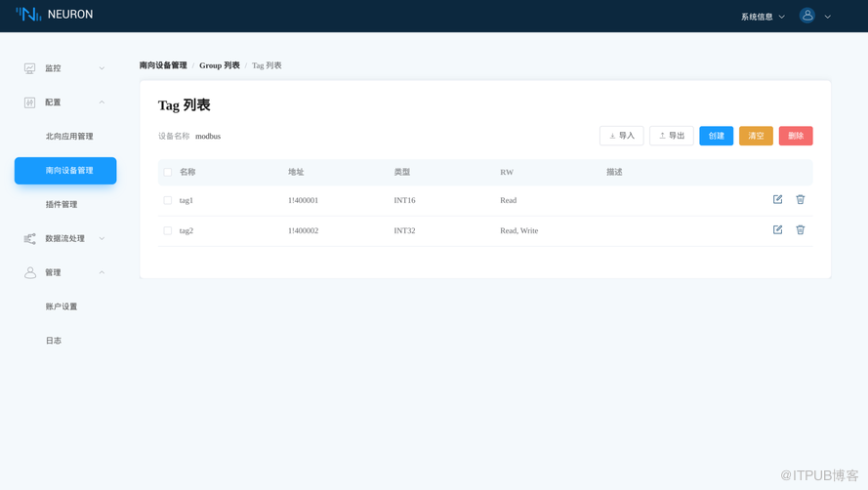Screen dimensions: 868x490
Task: Click the delete trash icon for tag2
Action: [800, 230]
